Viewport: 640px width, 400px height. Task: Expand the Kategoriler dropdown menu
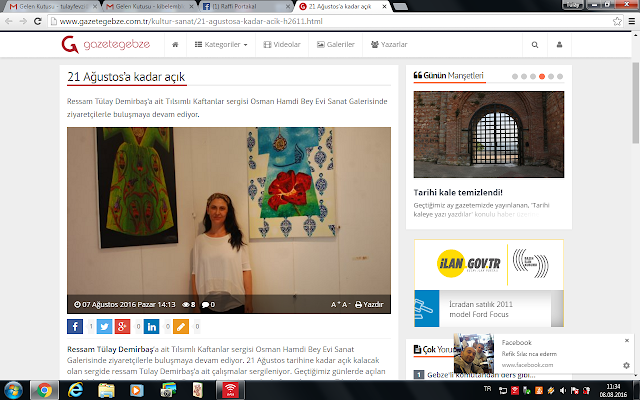221,44
